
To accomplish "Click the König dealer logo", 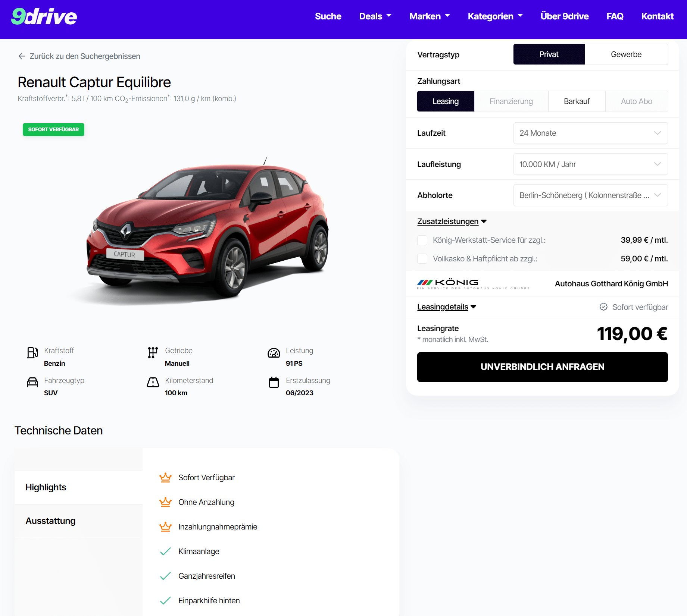I will tap(473, 284).
